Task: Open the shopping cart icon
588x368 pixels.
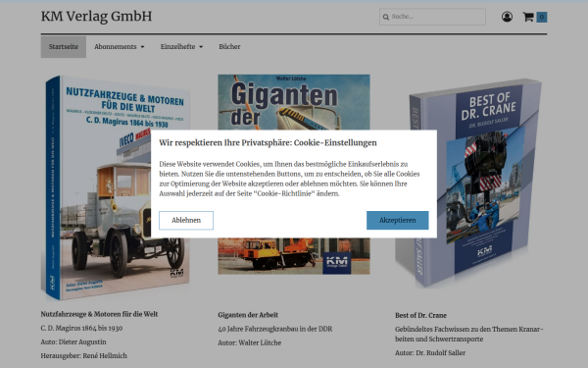Action: pos(528,17)
